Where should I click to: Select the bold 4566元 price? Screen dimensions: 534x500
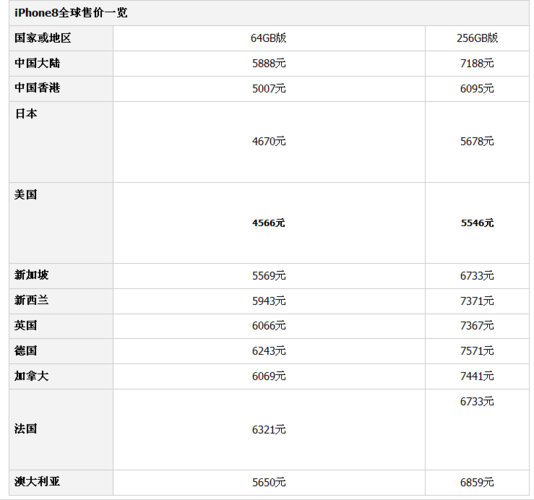point(269,223)
